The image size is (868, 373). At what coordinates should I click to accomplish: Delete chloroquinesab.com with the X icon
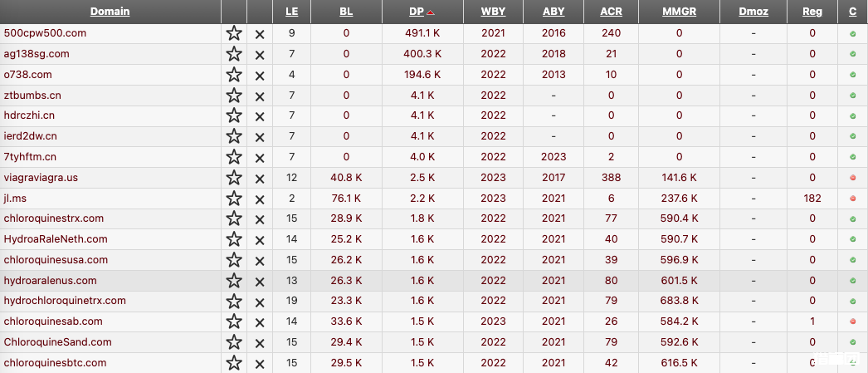coord(260,322)
